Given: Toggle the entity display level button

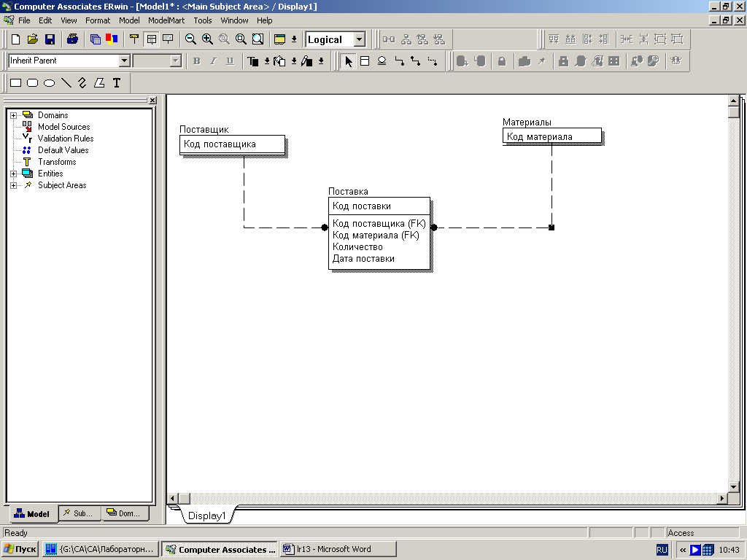Looking at the screenshot, I should pyautogui.click(x=134, y=39).
